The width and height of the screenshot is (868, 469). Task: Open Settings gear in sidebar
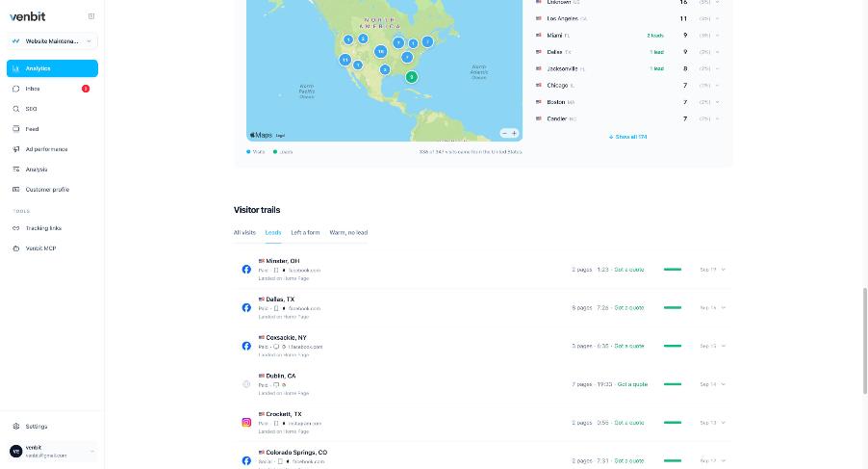point(16,427)
